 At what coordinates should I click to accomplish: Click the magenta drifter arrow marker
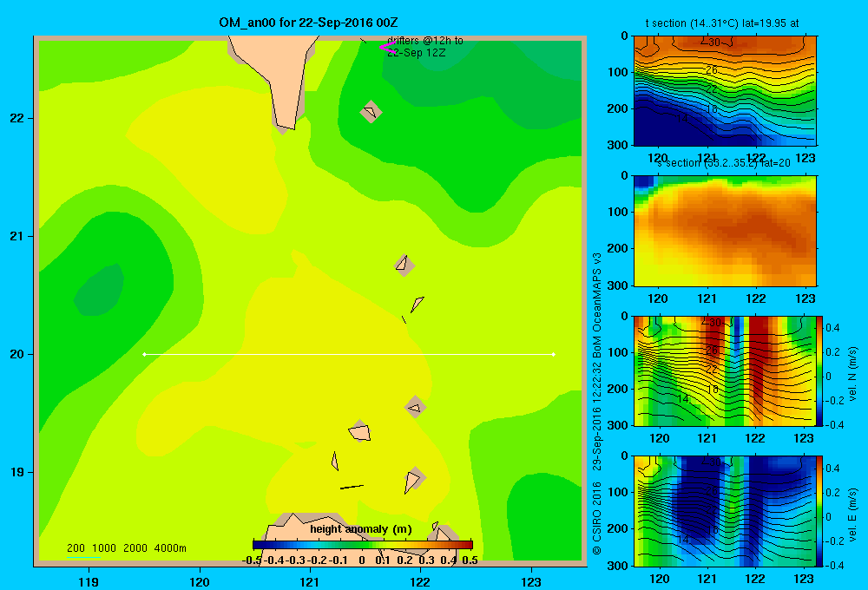[x=386, y=48]
